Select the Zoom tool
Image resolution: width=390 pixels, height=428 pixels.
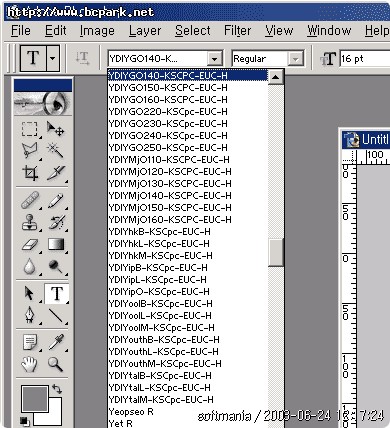click(x=55, y=364)
